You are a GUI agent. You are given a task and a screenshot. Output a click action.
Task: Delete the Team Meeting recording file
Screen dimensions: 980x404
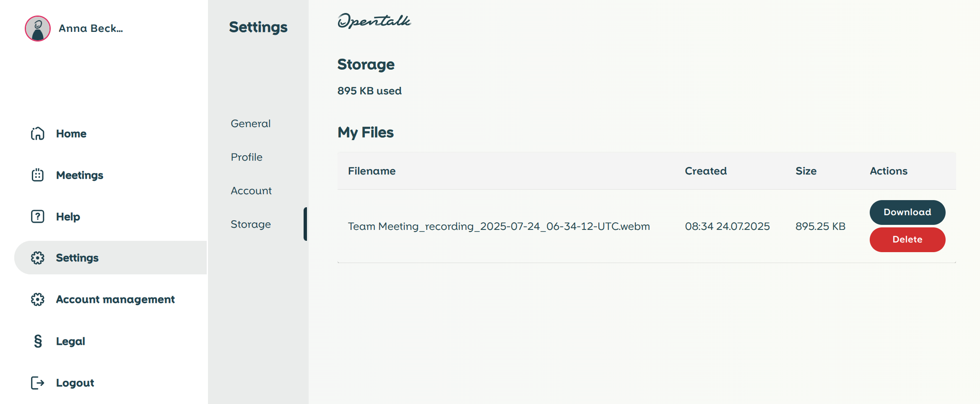pyautogui.click(x=907, y=240)
